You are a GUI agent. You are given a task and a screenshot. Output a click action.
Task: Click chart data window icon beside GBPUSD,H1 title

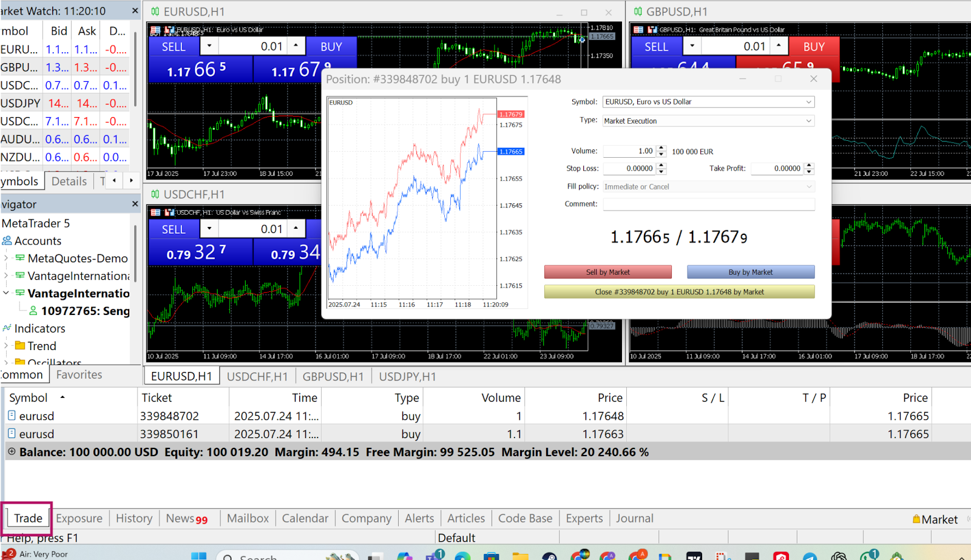(x=640, y=29)
